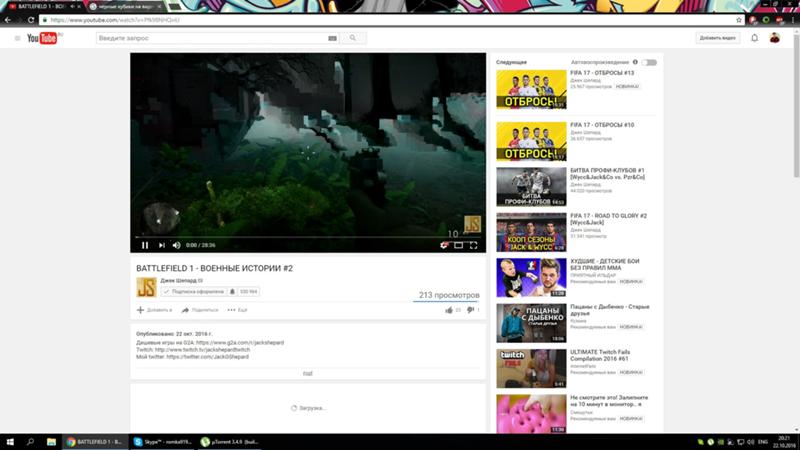This screenshot has height=450, width=800.
Task: Open a new browser tab
Action: (x=174, y=7)
